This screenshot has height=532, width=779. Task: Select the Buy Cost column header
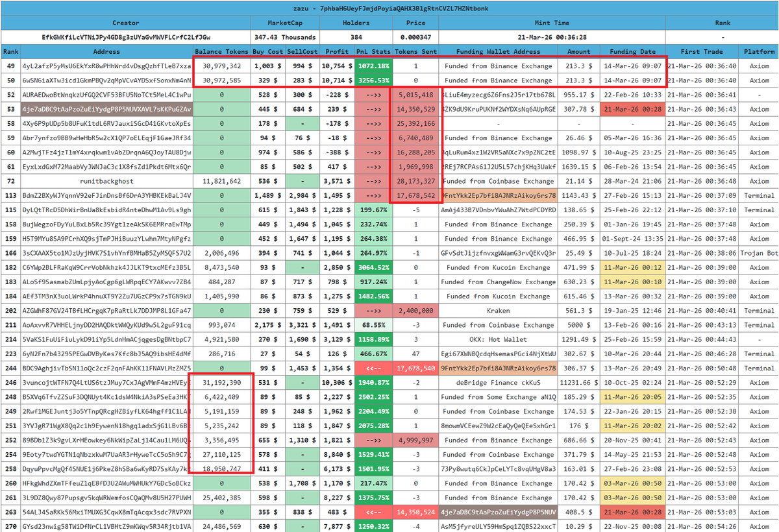[267, 52]
